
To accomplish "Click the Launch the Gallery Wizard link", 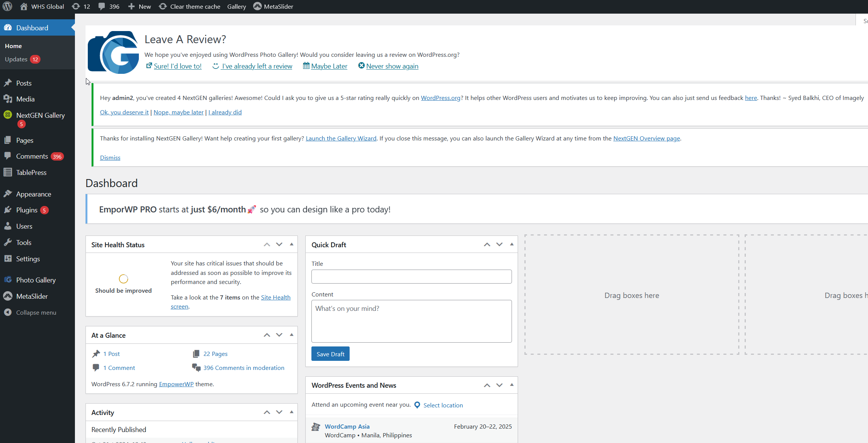I will click(341, 139).
